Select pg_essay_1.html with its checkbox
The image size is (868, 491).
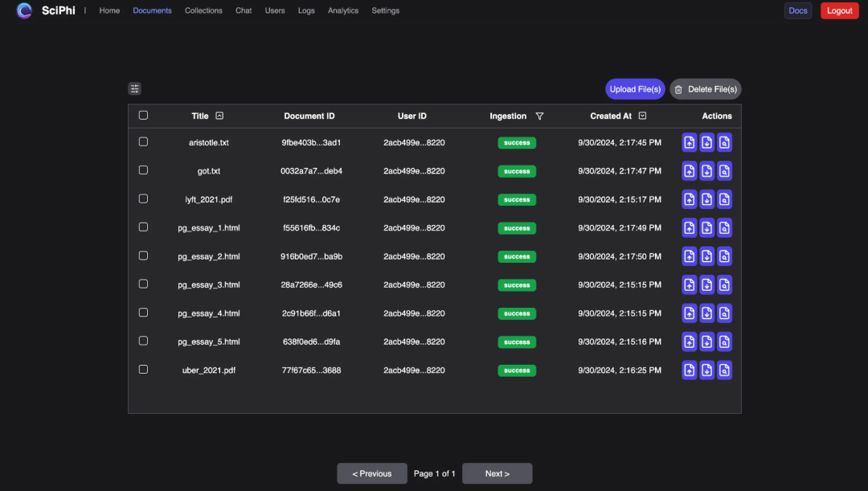tap(143, 227)
